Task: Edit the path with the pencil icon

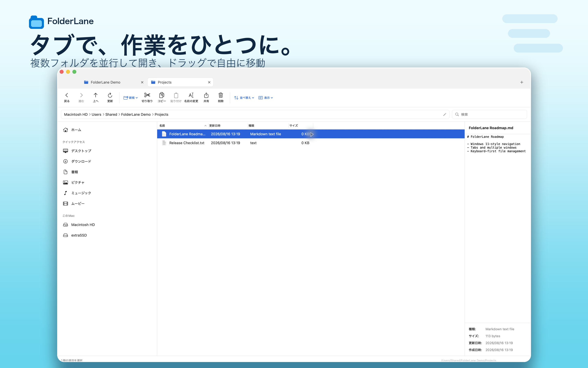Action: click(445, 114)
